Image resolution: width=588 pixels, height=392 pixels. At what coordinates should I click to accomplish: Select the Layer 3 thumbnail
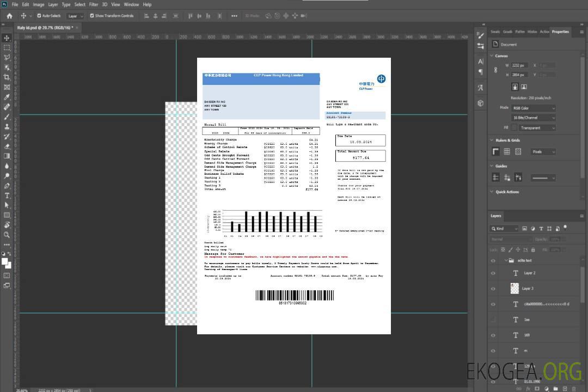(x=514, y=289)
